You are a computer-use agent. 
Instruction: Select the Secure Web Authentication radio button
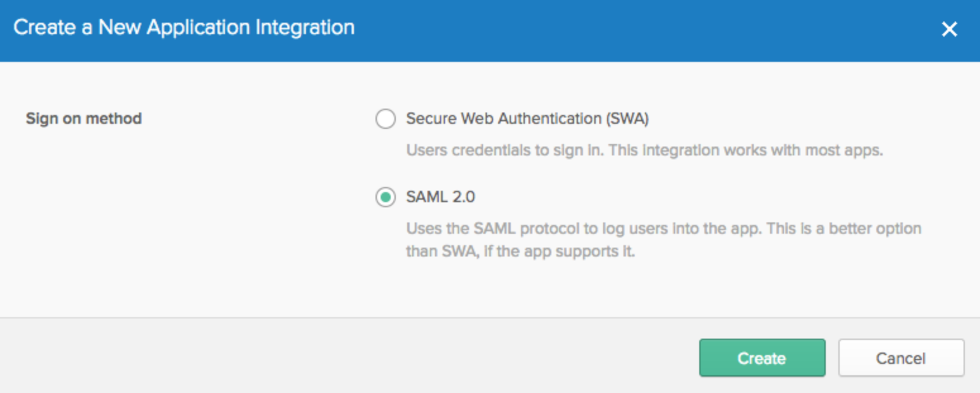[x=386, y=119]
